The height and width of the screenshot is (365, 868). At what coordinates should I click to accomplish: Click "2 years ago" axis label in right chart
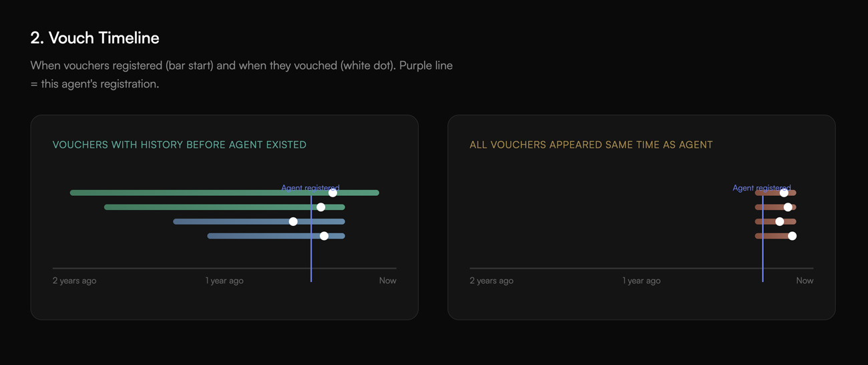[491, 281]
